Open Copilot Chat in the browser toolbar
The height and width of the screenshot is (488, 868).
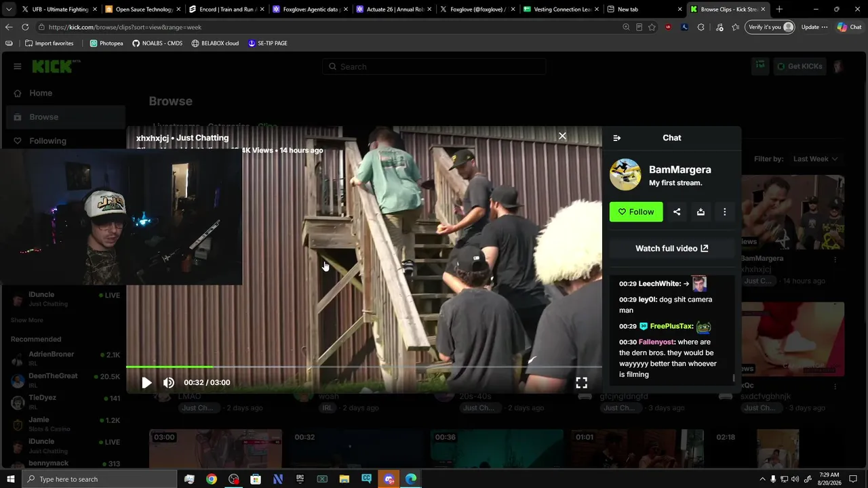tap(849, 27)
